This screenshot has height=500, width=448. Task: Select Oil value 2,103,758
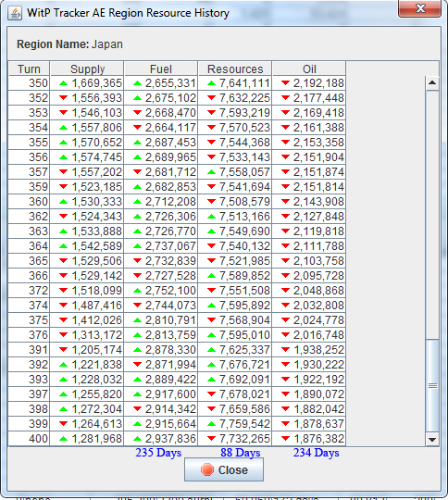click(x=309, y=261)
